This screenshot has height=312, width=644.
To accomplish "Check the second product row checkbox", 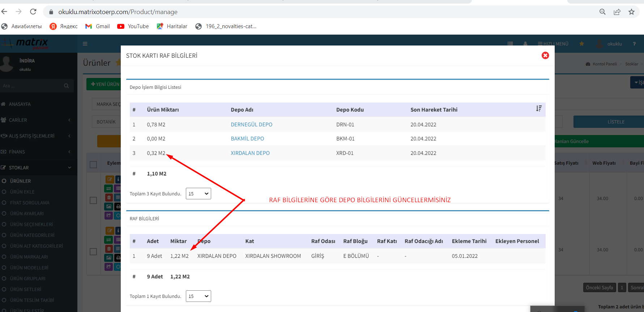I will (x=93, y=252).
